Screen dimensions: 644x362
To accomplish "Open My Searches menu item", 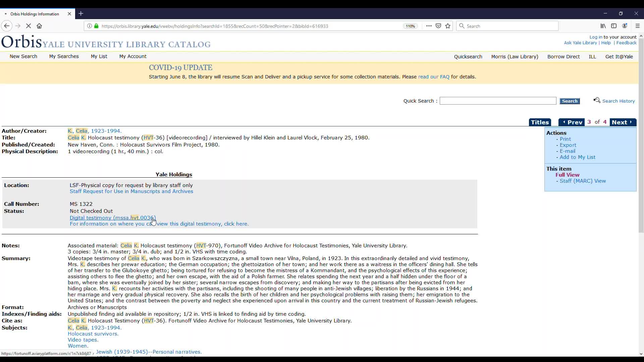I will pyautogui.click(x=64, y=56).
